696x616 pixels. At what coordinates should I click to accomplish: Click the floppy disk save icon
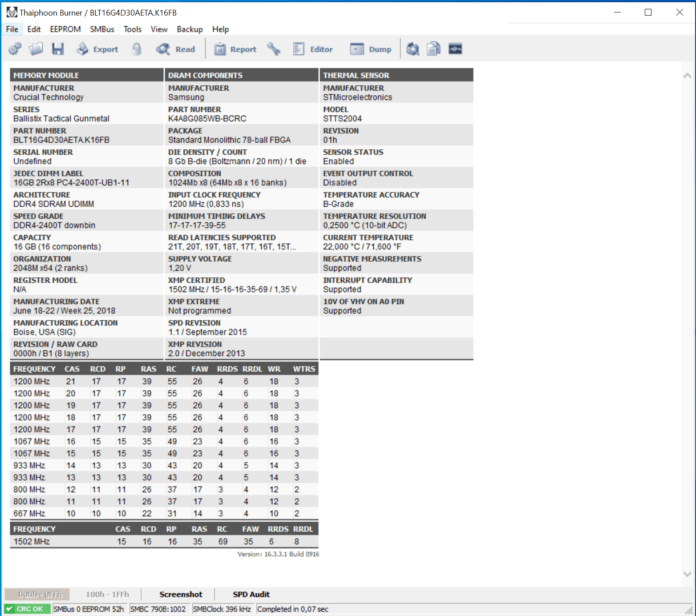pos(58,49)
